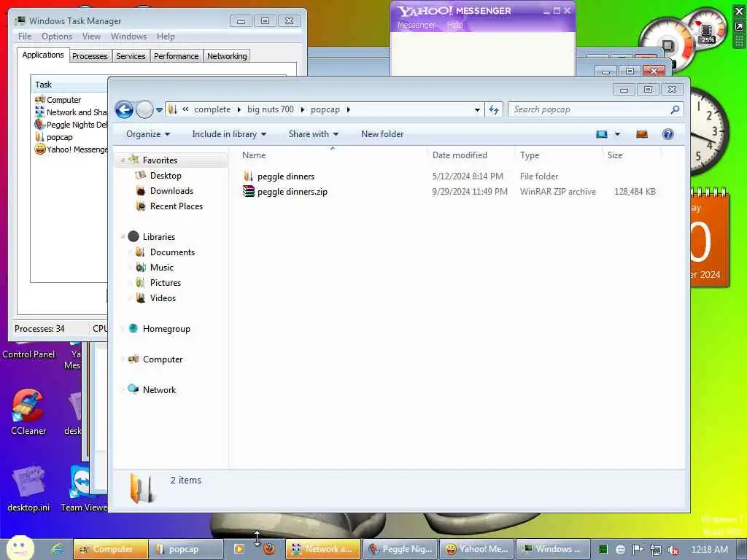This screenshot has height=560, width=747.
Task: Go back with Explorer's Back arrow
Action: pos(124,109)
